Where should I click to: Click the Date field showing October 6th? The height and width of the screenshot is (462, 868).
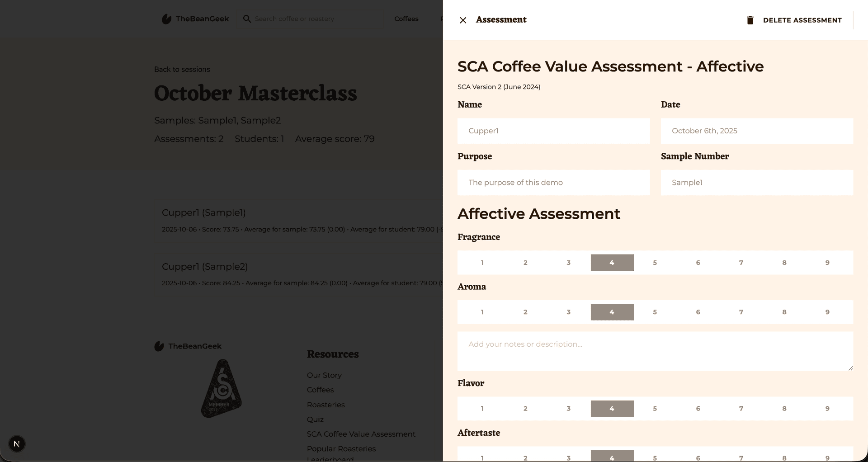click(x=757, y=131)
